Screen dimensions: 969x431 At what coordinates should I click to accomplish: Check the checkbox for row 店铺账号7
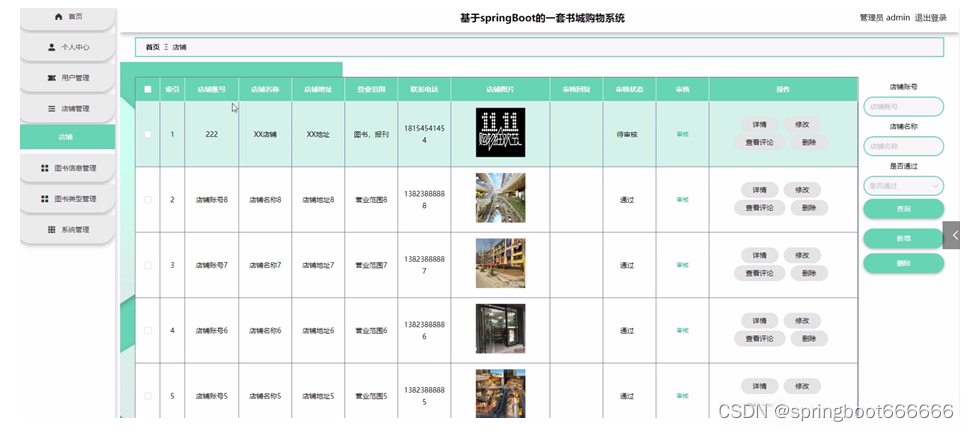[148, 265]
